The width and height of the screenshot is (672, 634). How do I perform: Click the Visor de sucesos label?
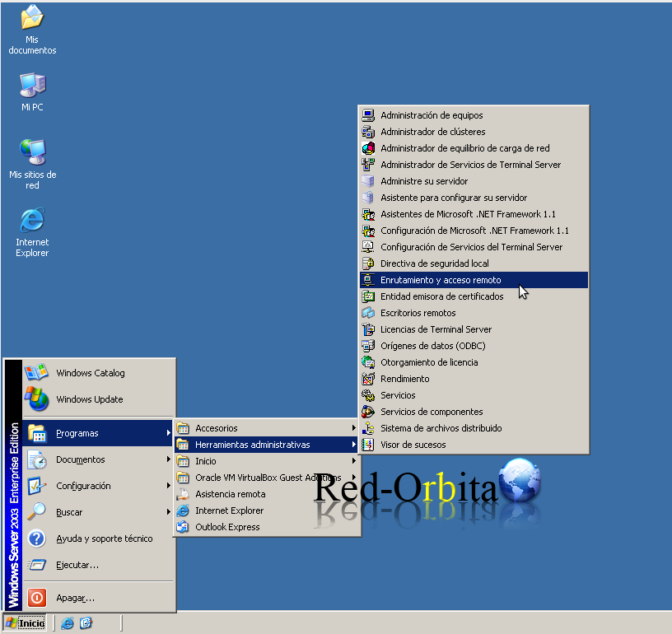point(413,445)
